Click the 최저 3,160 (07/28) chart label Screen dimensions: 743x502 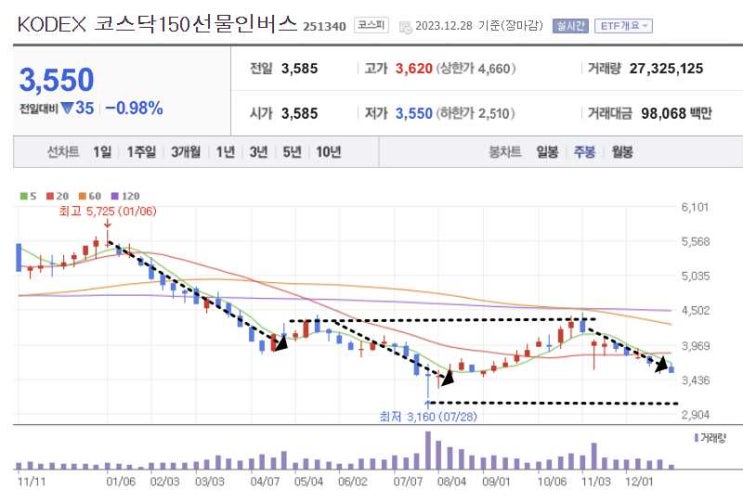[x=428, y=417]
